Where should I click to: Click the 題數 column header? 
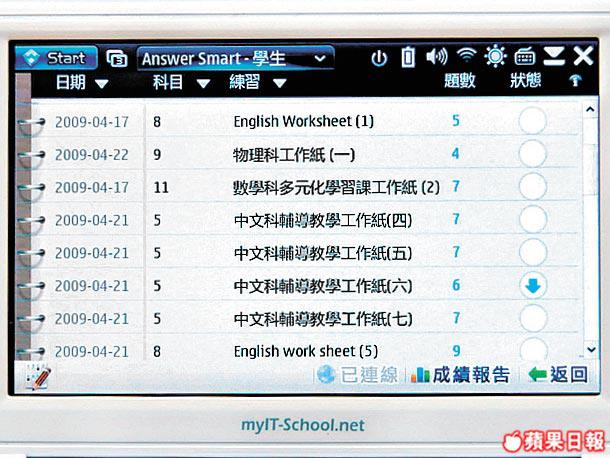[460, 81]
